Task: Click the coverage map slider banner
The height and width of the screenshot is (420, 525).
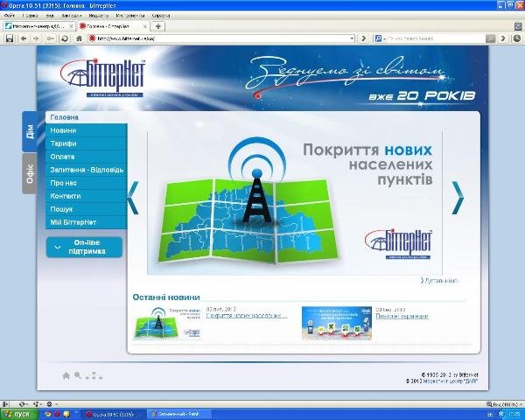Action: [295, 203]
